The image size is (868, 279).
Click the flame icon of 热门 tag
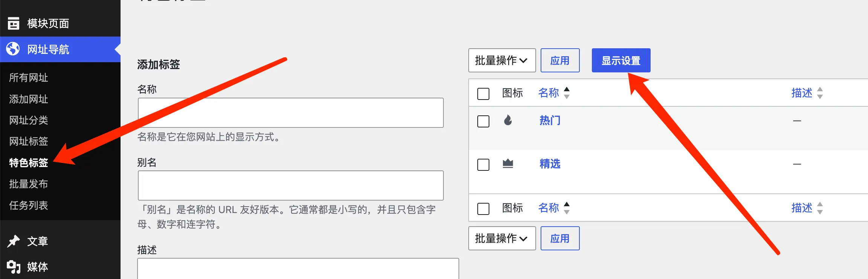[508, 120]
